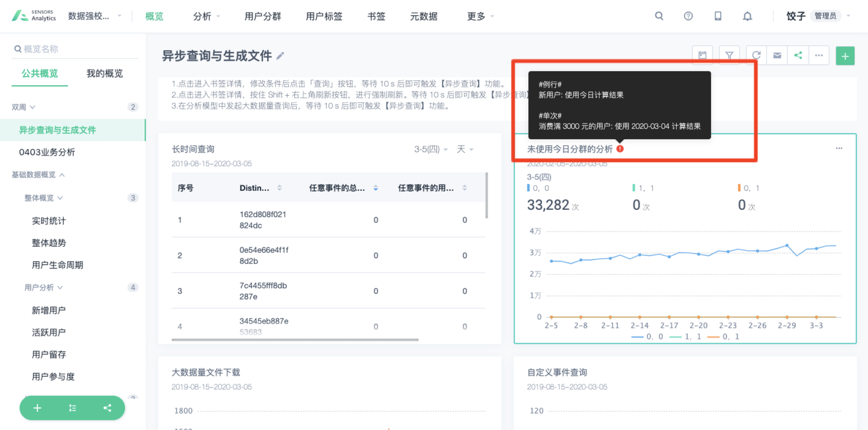
Task: Open 用户参与度 dashboard
Action: coord(53,376)
